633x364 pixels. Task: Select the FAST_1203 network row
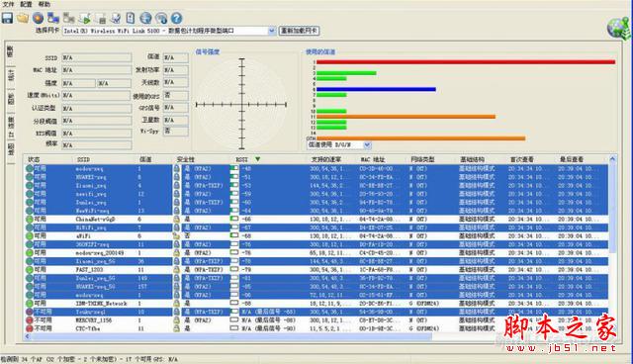click(x=316, y=270)
